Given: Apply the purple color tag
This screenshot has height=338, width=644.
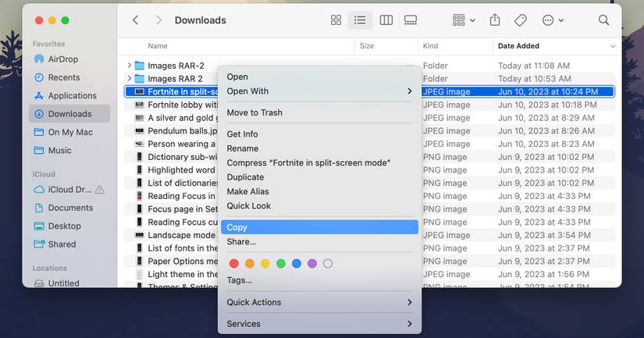Looking at the screenshot, I should point(312,264).
